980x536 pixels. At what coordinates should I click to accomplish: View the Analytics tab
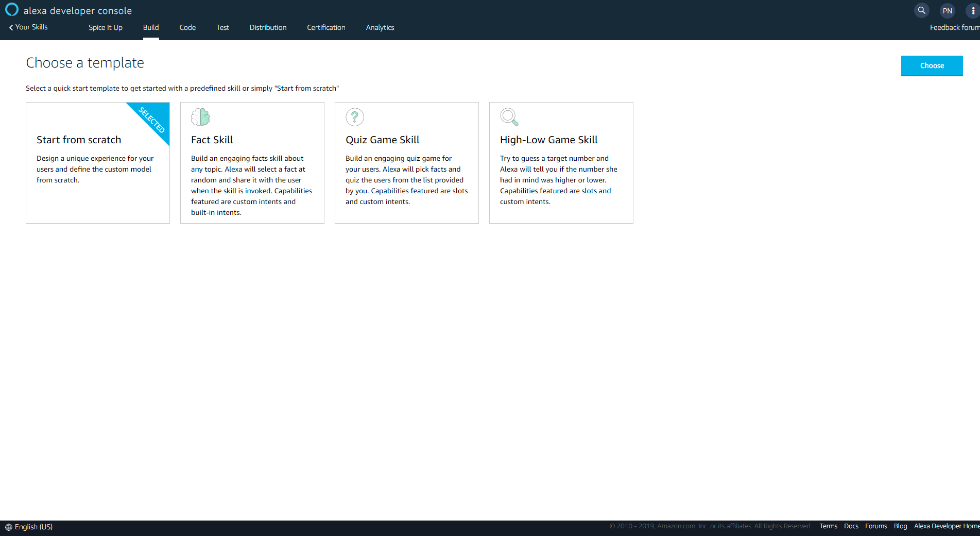[380, 27]
